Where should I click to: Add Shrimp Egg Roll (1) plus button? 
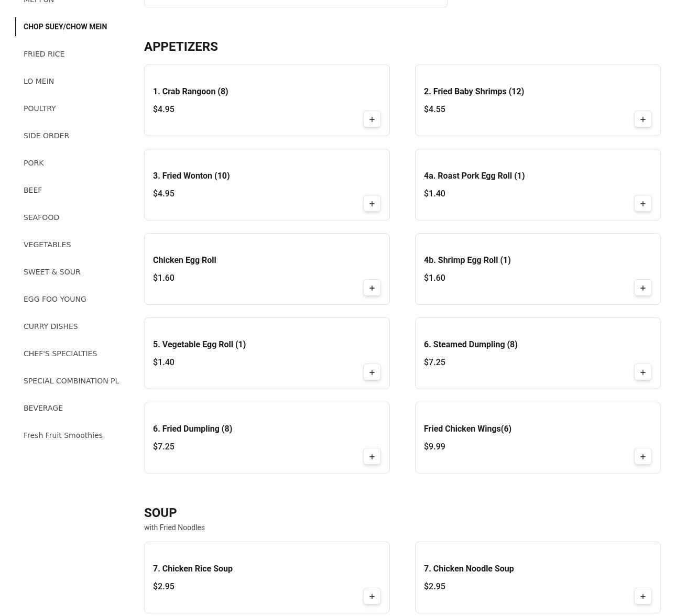tap(643, 288)
